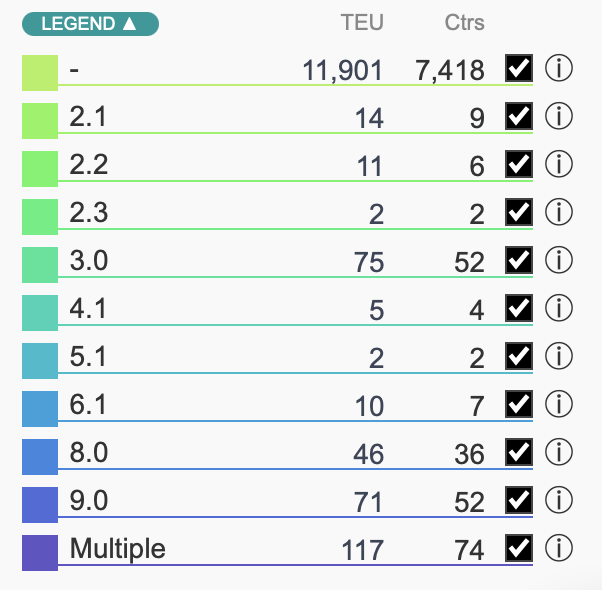602x590 pixels.
Task: Click the 11,901 TEU value
Action: pos(343,70)
